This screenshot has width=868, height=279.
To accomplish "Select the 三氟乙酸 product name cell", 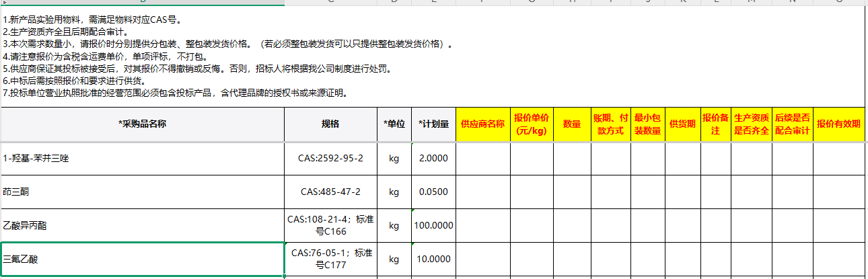I will click(142, 259).
